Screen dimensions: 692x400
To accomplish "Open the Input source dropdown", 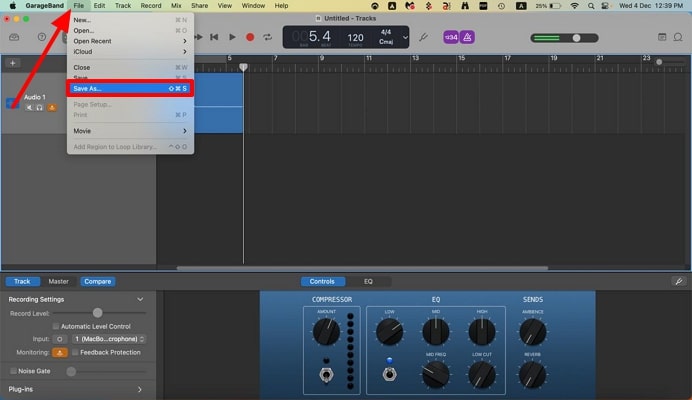I will point(109,339).
